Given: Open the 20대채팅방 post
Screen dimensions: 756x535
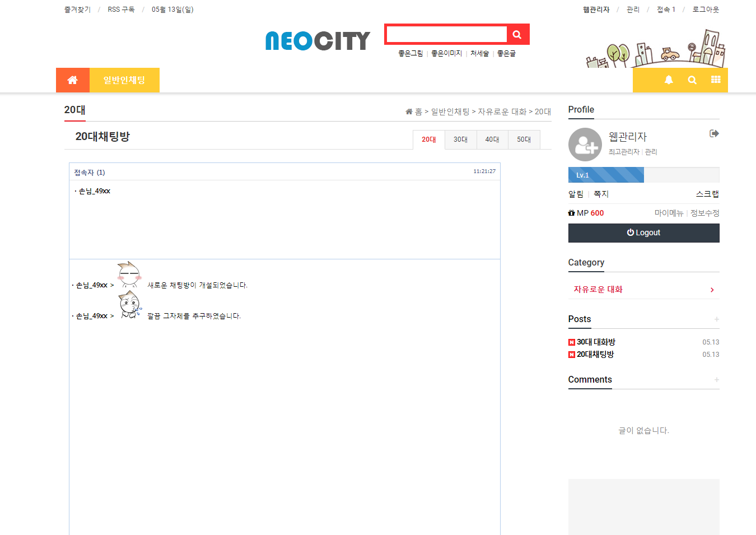Looking at the screenshot, I should pyautogui.click(x=596, y=354).
